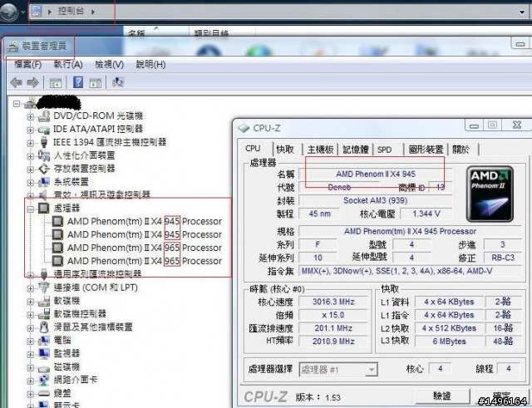
Task: Expand the IEEE 1394 匯流排主機控制器 node
Action: click(x=30, y=143)
